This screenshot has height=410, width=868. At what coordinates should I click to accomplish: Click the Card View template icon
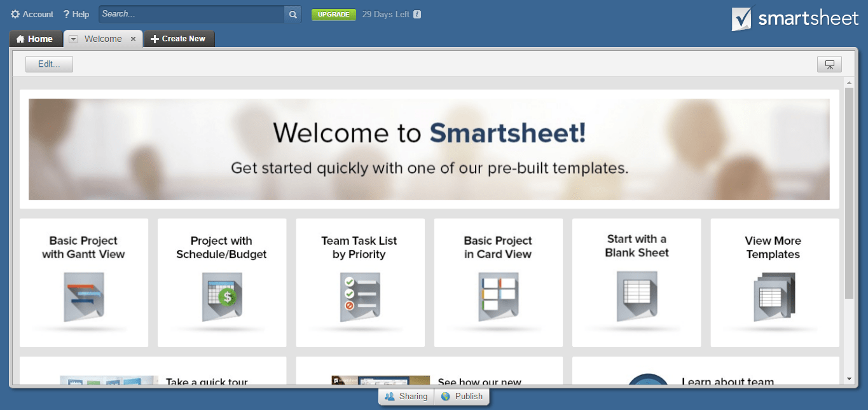pyautogui.click(x=499, y=297)
